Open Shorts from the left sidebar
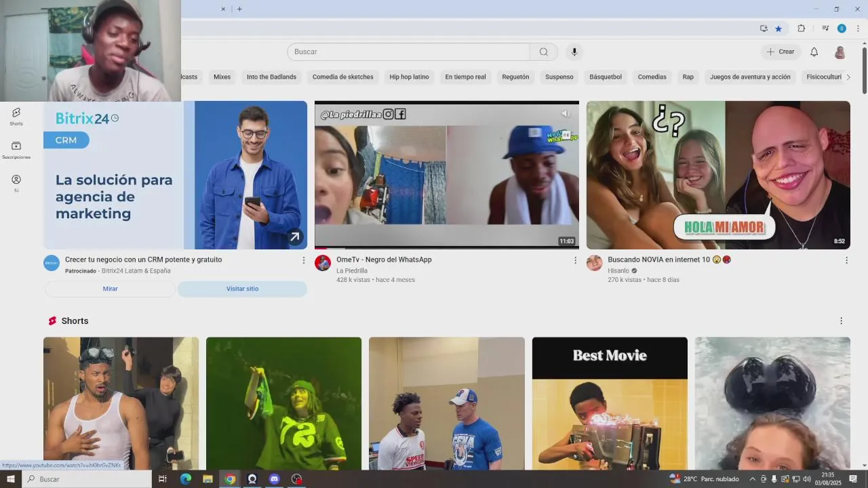868x488 pixels. click(16, 117)
